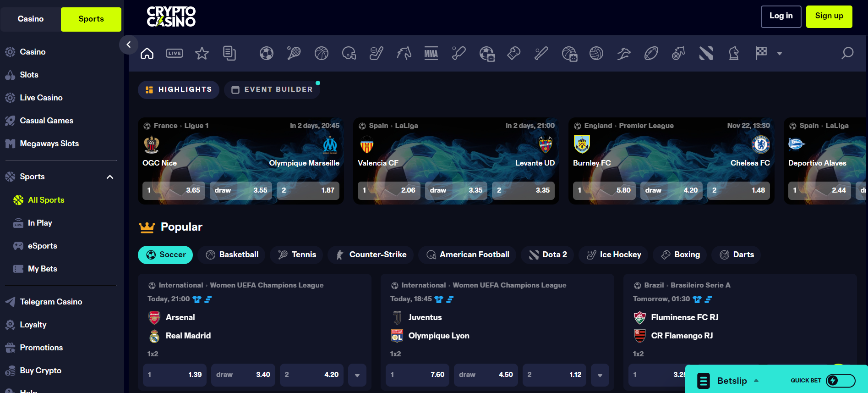Select the American Football popular filter
868x393 pixels.
coord(467,255)
